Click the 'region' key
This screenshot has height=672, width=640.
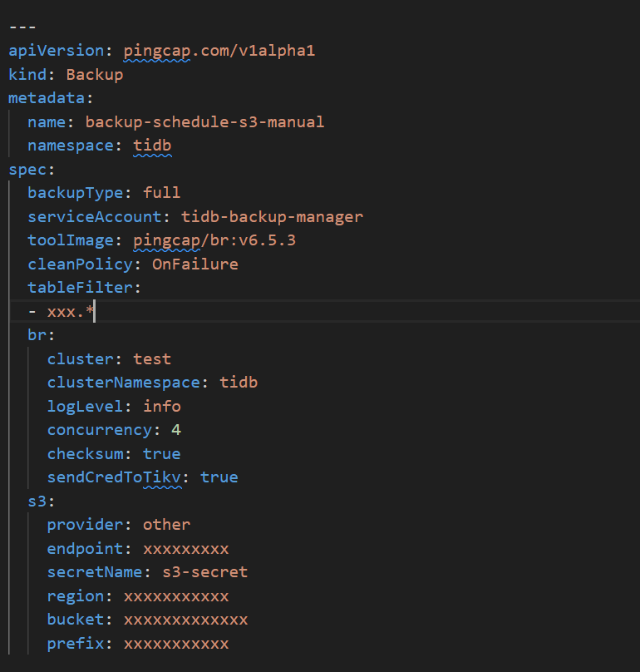(76, 596)
